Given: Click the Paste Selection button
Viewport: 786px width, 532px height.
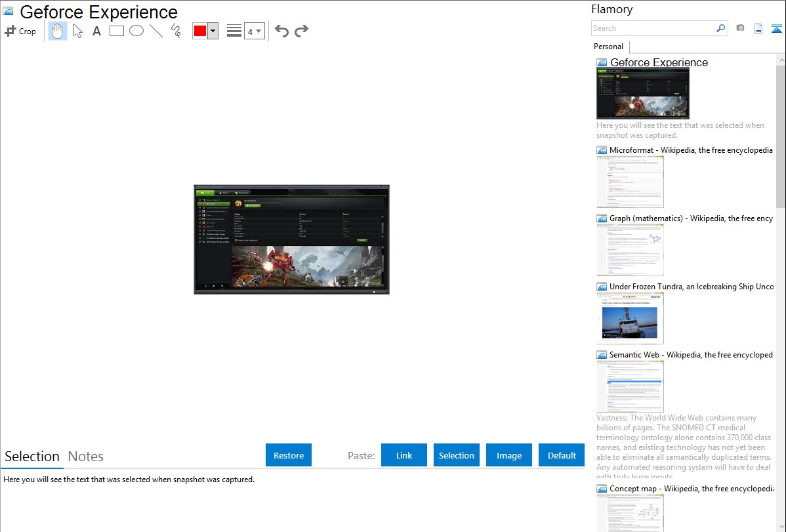Looking at the screenshot, I should click(x=456, y=455).
